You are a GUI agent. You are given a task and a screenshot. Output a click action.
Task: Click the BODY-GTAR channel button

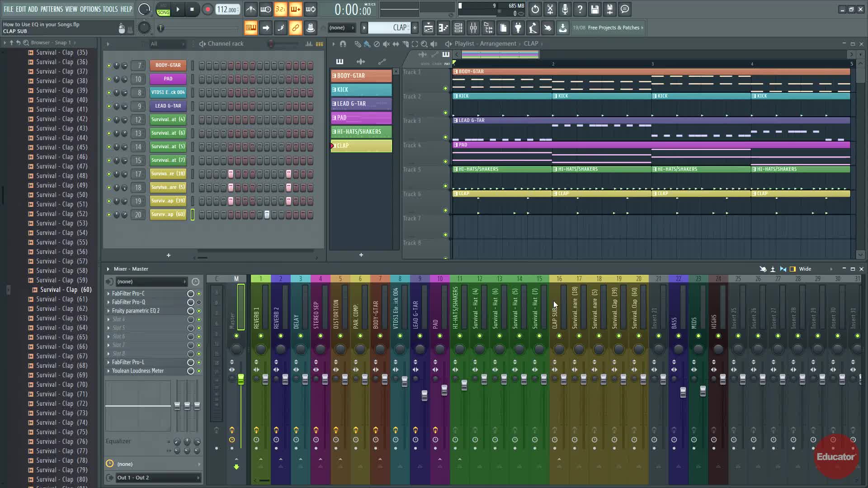pos(168,66)
